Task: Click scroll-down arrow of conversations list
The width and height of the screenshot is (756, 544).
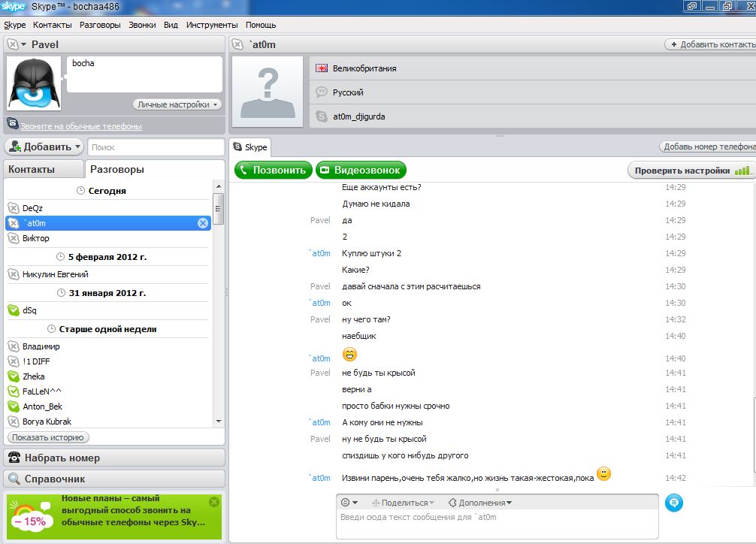Action: point(219,422)
